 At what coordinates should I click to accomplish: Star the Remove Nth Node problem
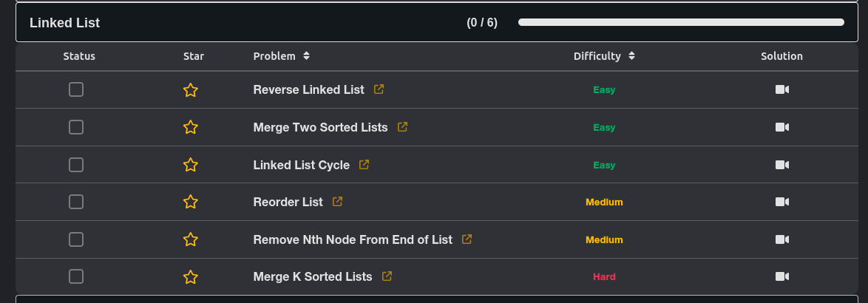click(x=191, y=239)
